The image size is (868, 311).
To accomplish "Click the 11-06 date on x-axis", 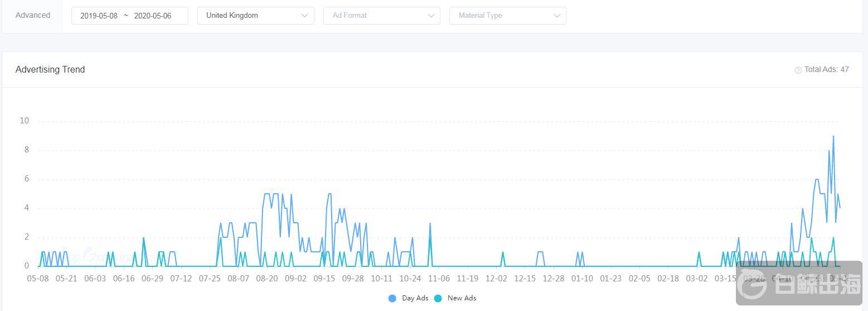I will point(439,278).
